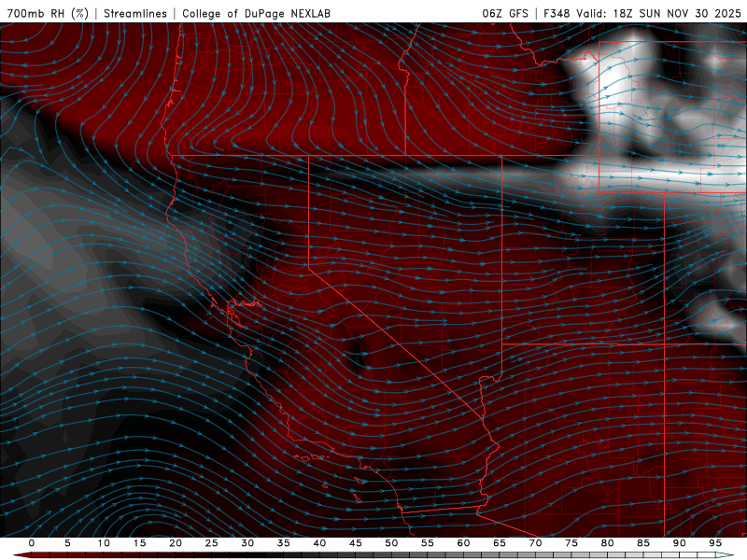This screenshot has width=747, height=560.
Task: Click the "95" legend number
Action: pos(715,543)
